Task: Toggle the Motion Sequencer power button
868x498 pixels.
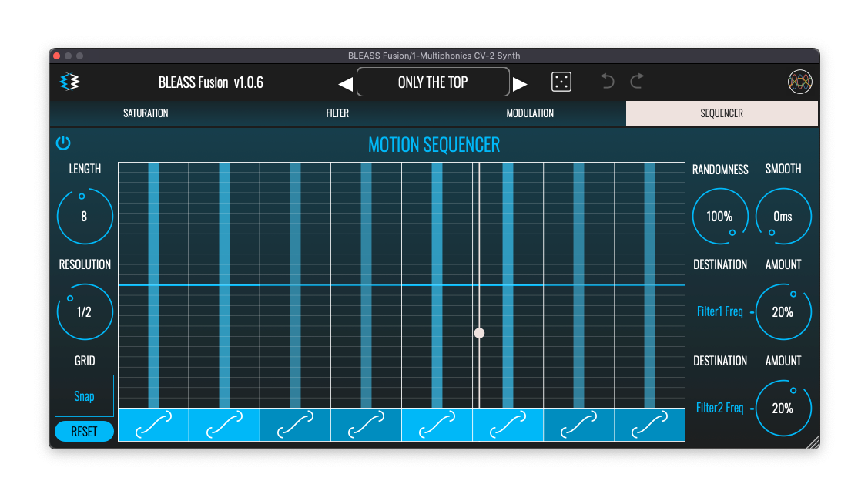Action: tap(63, 143)
